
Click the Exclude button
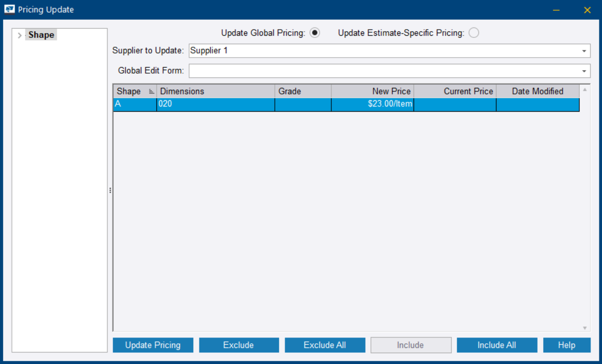[238, 345]
